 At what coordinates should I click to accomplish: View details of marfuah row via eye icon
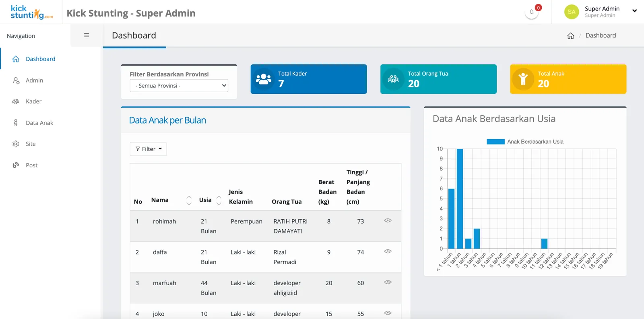click(388, 282)
